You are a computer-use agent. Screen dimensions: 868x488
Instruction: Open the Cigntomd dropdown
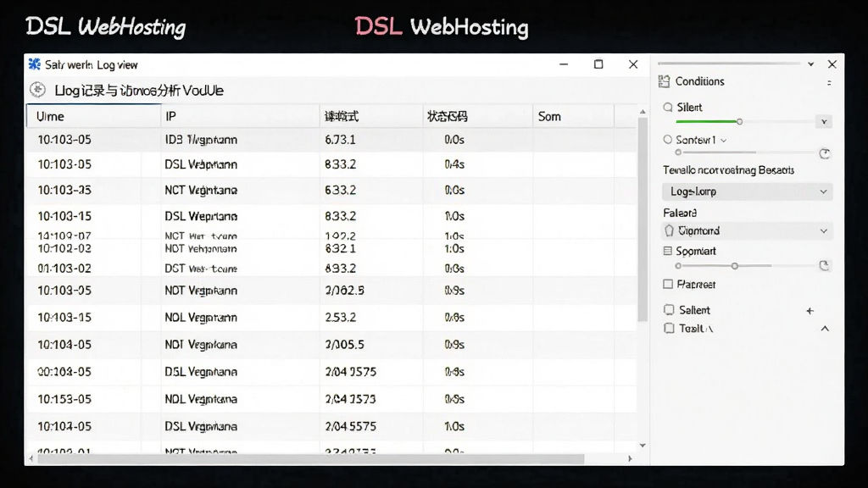pos(748,230)
